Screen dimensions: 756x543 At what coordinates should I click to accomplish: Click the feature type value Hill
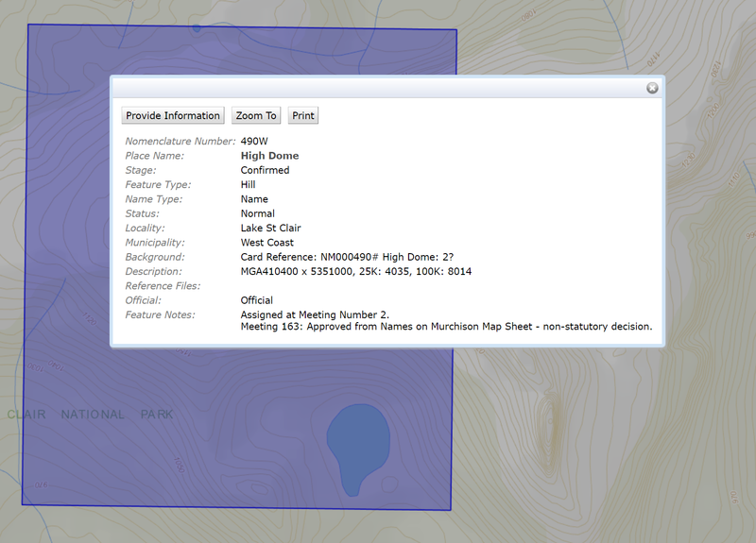click(x=248, y=184)
